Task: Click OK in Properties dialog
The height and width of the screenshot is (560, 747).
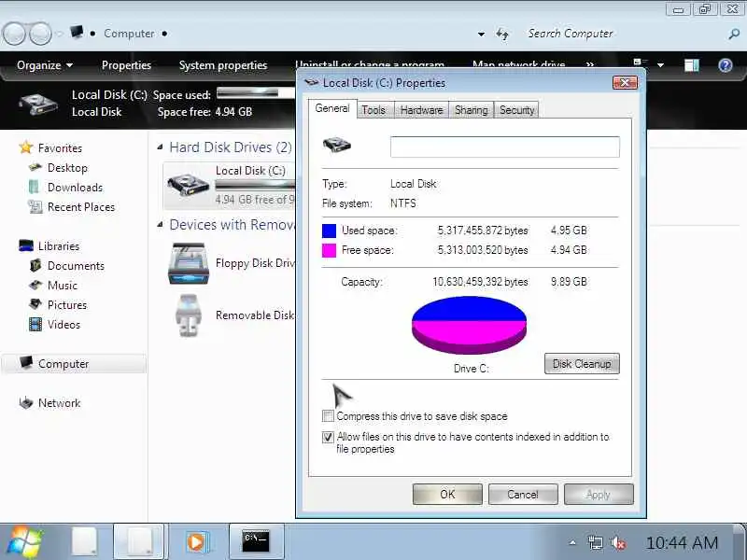Action: pos(447,495)
